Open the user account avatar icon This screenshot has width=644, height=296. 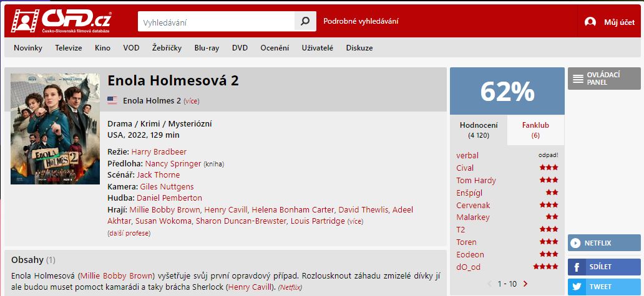pos(590,22)
